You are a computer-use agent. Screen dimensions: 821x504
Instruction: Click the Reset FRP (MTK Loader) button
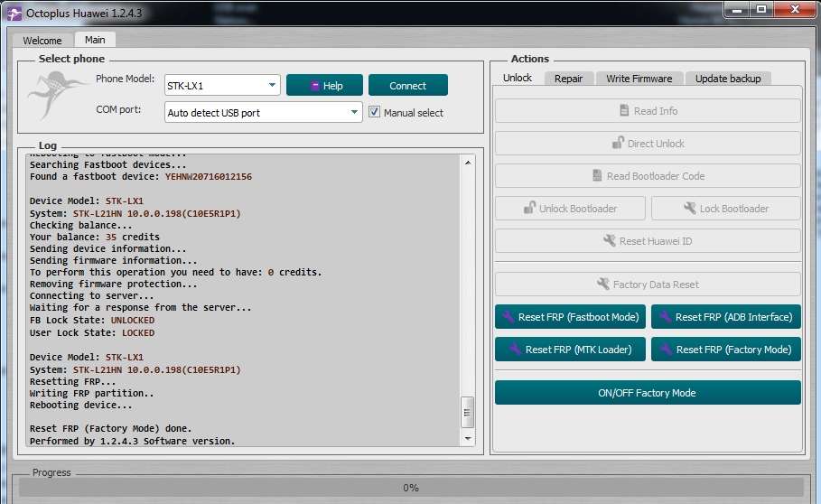570,349
